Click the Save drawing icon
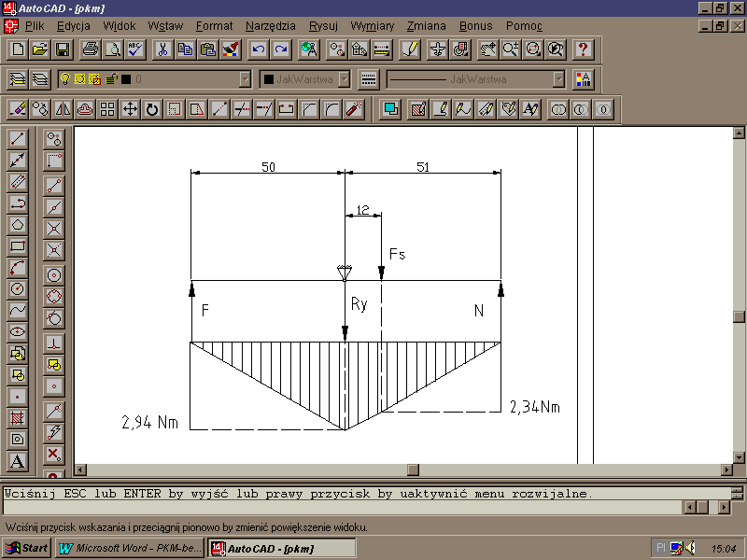The image size is (747, 560). coord(62,49)
